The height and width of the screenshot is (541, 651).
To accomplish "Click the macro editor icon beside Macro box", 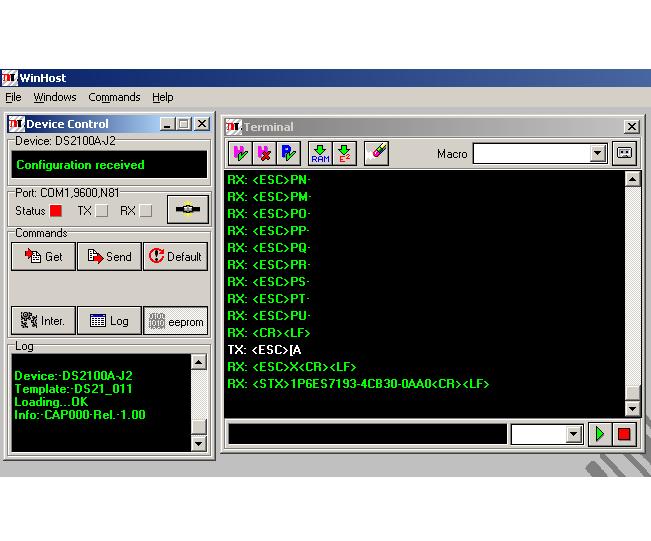I will [624, 153].
